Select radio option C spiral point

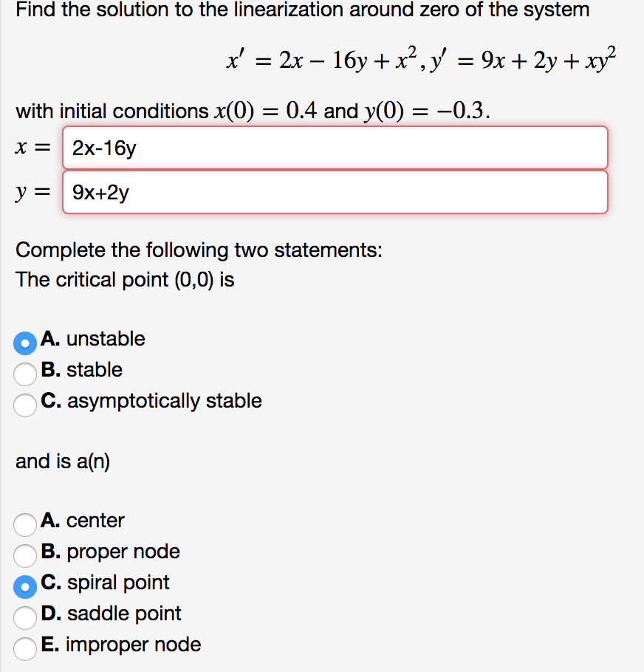[24, 586]
